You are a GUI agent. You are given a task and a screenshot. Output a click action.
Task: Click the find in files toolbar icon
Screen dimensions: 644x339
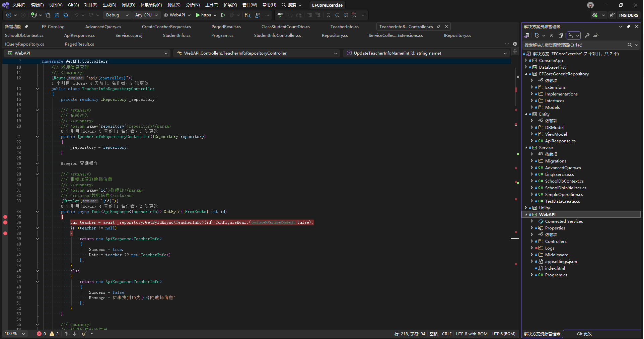[x=247, y=15]
